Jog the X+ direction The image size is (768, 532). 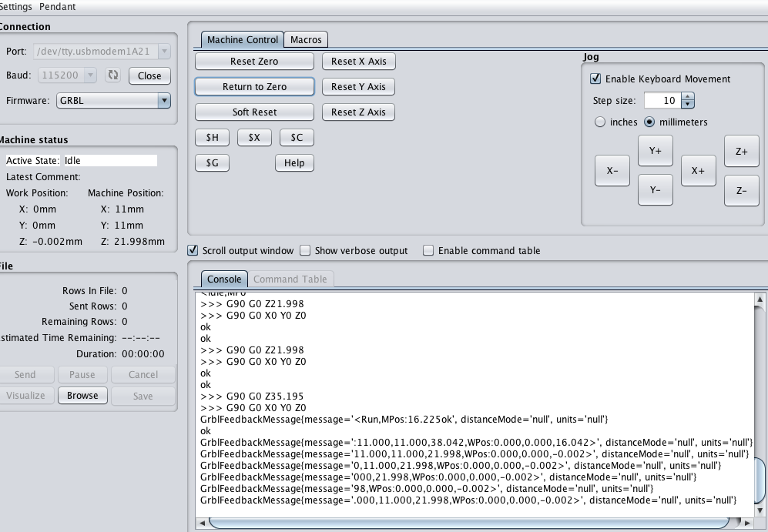[x=698, y=170]
